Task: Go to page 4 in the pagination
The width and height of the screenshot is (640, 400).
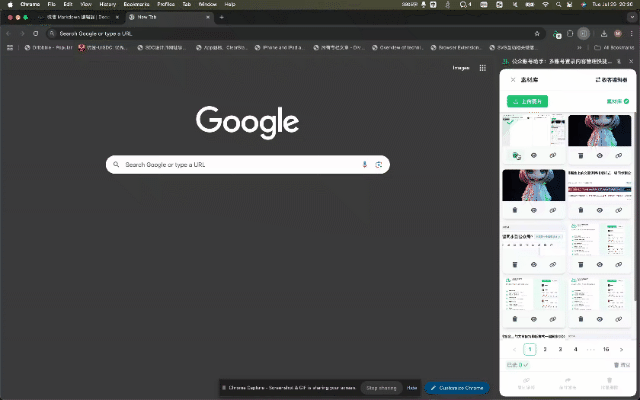Action: [x=576, y=349]
